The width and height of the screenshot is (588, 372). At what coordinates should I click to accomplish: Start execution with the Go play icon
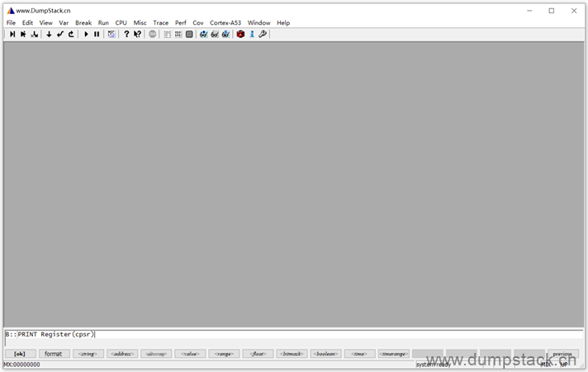pyautogui.click(x=86, y=34)
